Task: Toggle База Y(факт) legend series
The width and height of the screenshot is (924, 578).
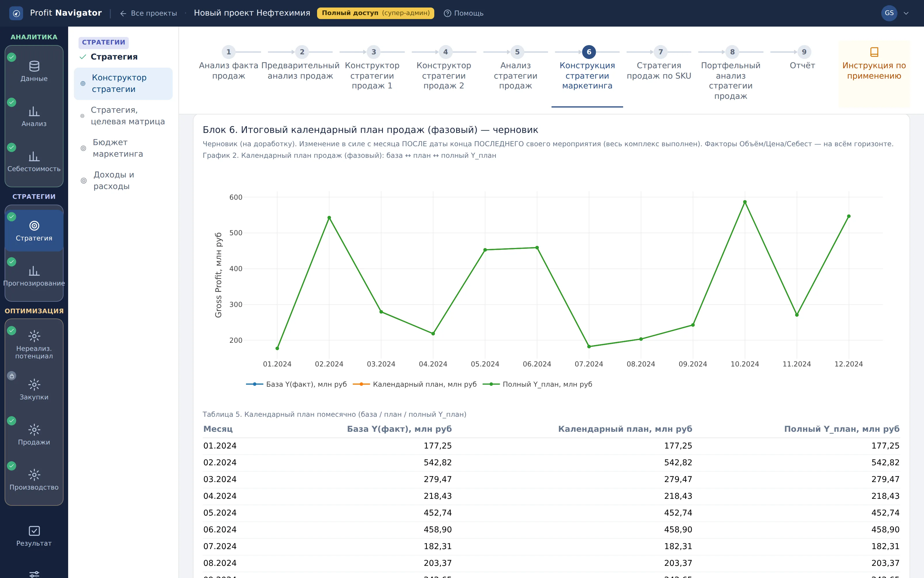Action: click(x=296, y=384)
